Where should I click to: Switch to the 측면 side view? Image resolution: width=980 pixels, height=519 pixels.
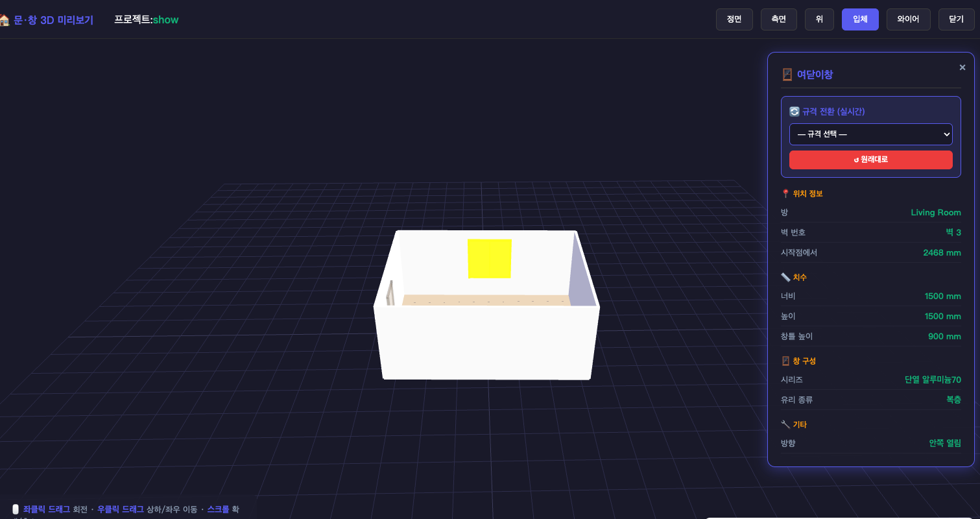[x=779, y=19]
